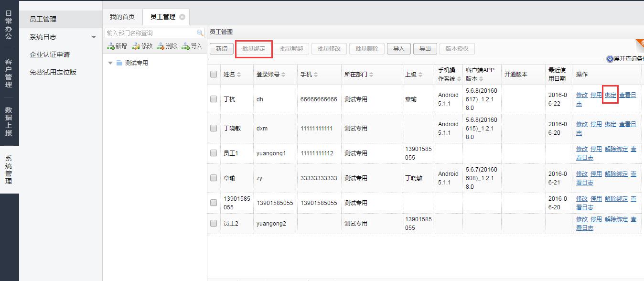Viewport: 644px width, 281px height.
Task: Sort by 手机 column sort arrows
Action: coord(316,75)
